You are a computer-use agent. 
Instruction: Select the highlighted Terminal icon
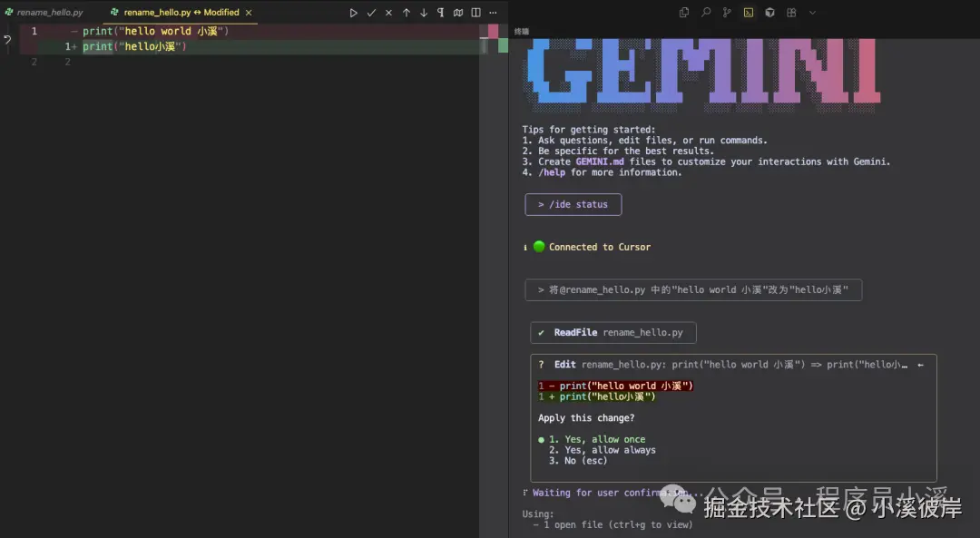point(748,13)
